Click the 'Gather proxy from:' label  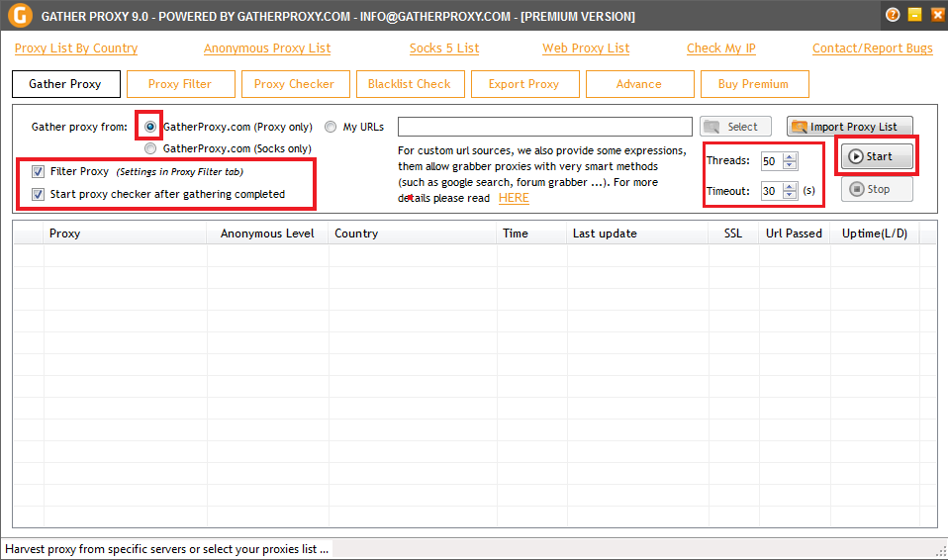79,127
